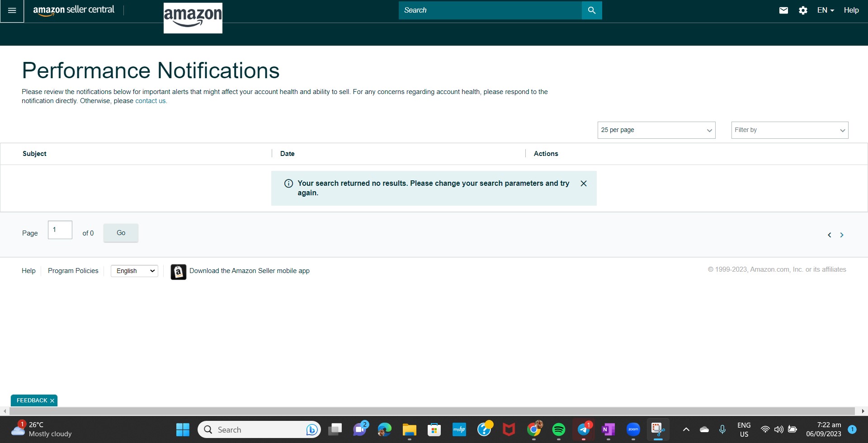Open the weather widget on taskbar
Image resolution: width=868 pixels, height=443 pixels.
tap(42, 429)
